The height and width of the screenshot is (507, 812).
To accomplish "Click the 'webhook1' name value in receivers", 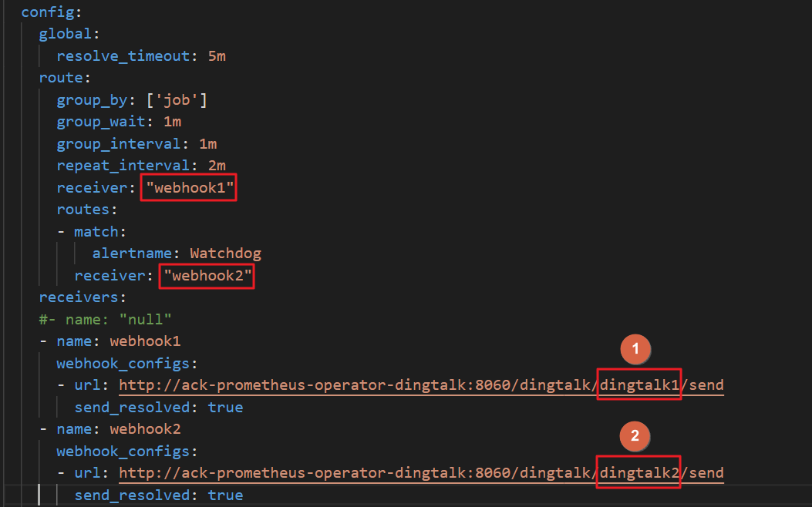I will point(146,341).
